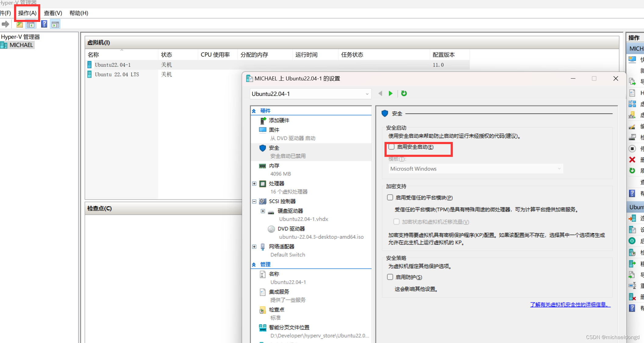Click the blue help icon in toolbar

44,24
